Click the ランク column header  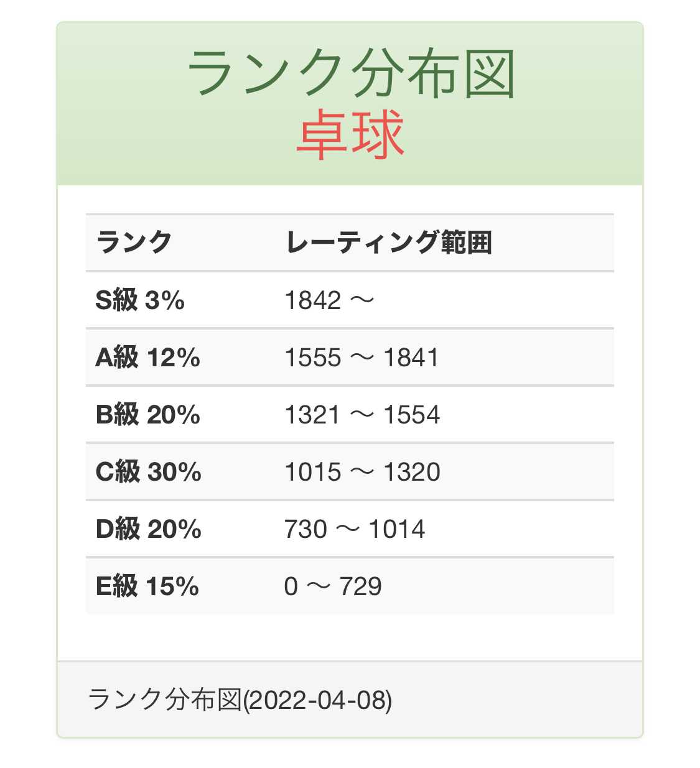(x=134, y=242)
